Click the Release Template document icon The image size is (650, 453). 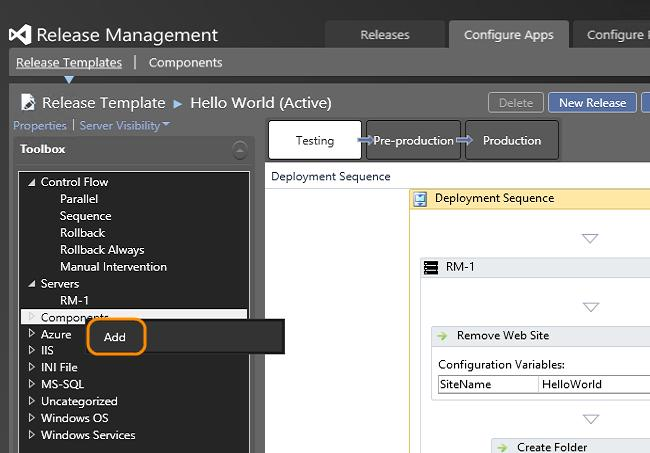[28, 102]
